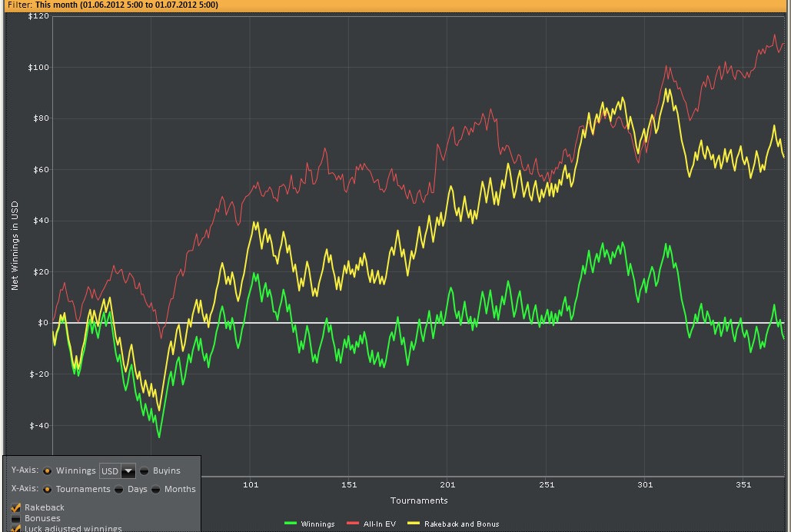The image size is (791, 532).
Task: Click the Winnings legend label
Action: [317, 524]
